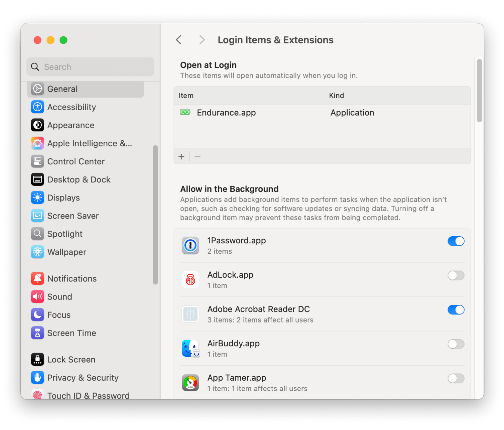Screen dimensions: 504x430
Task: Click the Endurance.app icon in login list
Action: (x=185, y=112)
